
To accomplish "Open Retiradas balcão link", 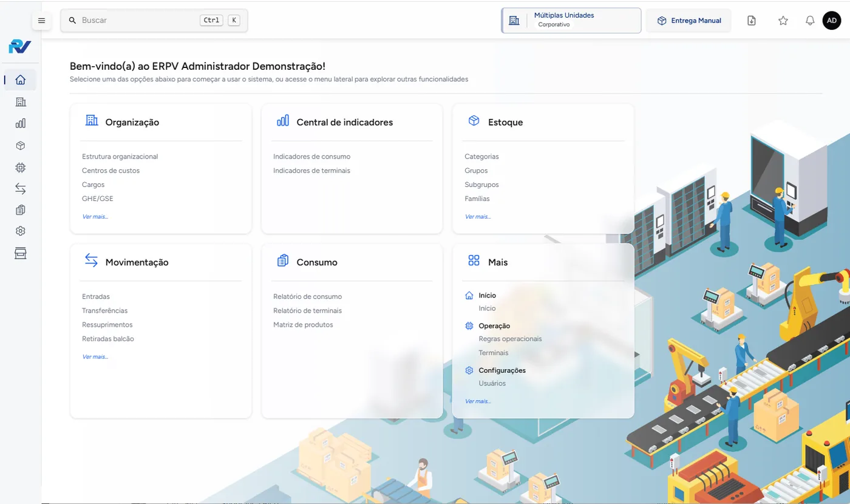I will pyautogui.click(x=108, y=339).
